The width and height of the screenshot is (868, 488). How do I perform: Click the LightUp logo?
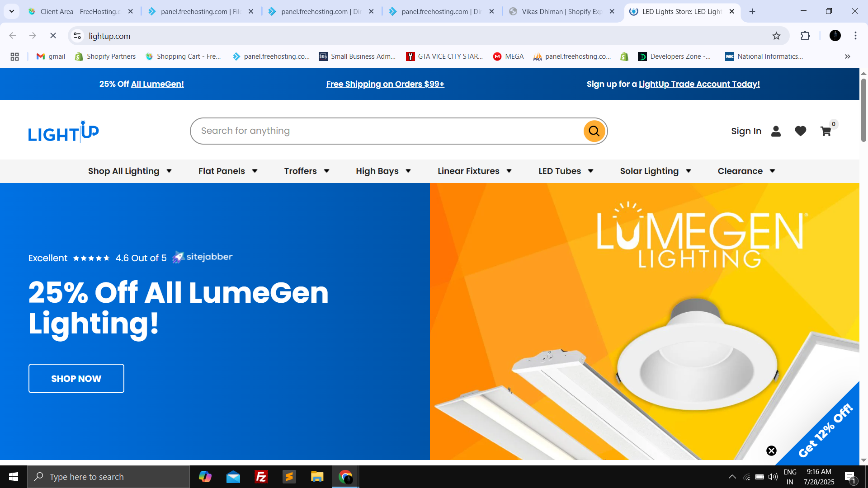coord(63,131)
